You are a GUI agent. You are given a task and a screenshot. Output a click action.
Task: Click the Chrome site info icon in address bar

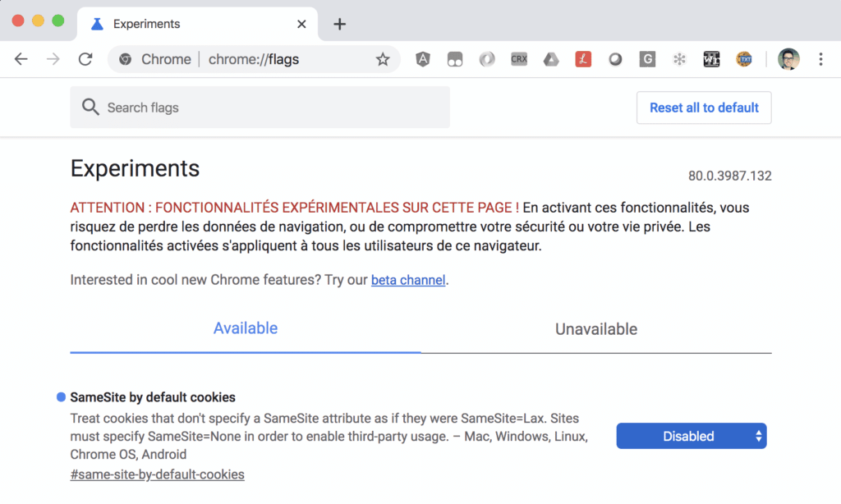click(x=125, y=59)
